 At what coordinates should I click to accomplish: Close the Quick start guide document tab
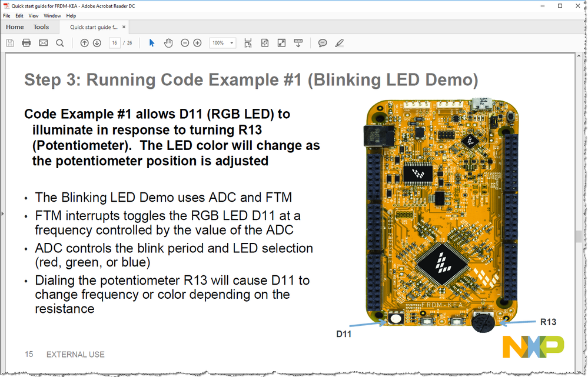point(124,26)
